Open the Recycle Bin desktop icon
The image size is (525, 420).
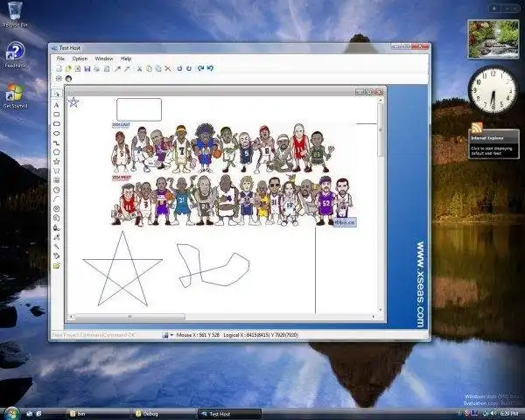click(15, 14)
